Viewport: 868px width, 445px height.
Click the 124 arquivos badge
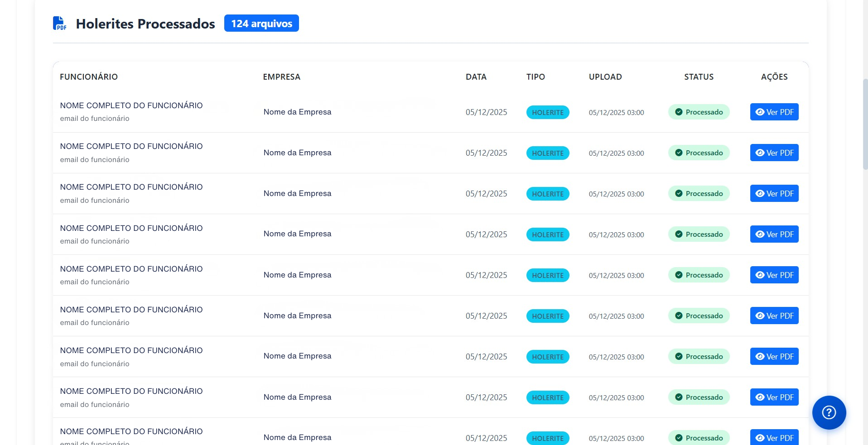(261, 24)
